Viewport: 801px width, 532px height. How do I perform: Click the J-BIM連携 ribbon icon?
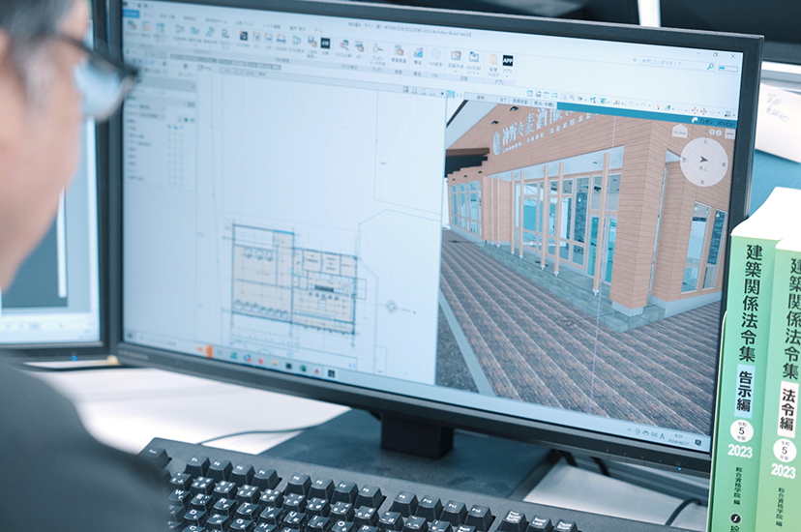coord(312,42)
